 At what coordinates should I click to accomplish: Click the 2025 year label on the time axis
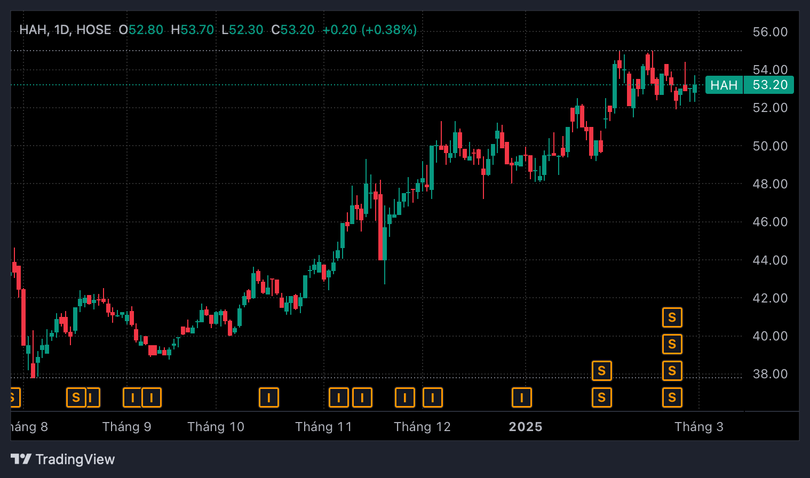coord(524,427)
